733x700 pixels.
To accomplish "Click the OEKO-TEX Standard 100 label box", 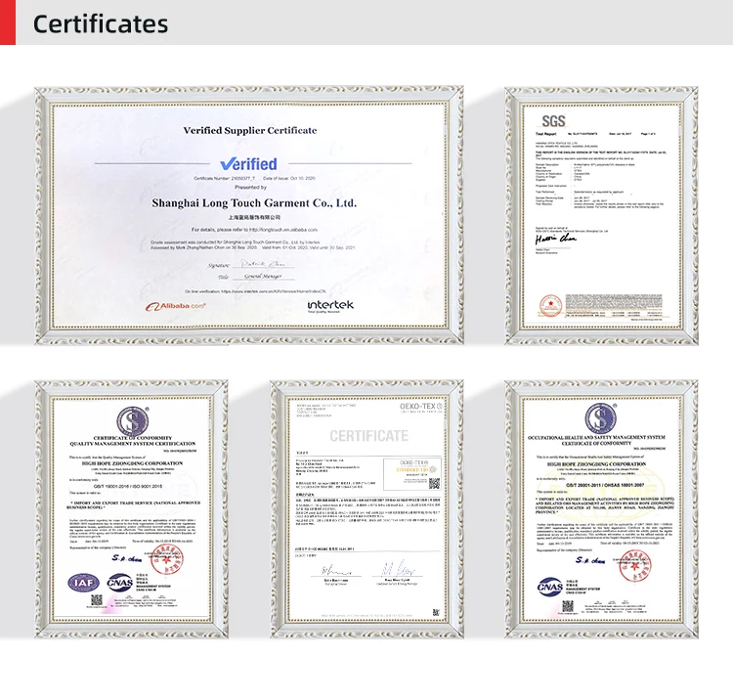I will [412, 474].
